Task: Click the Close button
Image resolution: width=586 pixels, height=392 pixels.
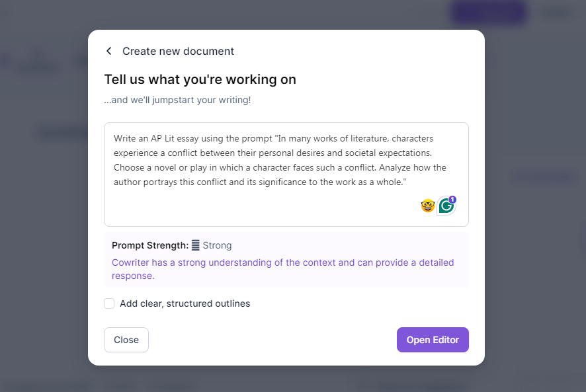Action: (x=126, y=340)
